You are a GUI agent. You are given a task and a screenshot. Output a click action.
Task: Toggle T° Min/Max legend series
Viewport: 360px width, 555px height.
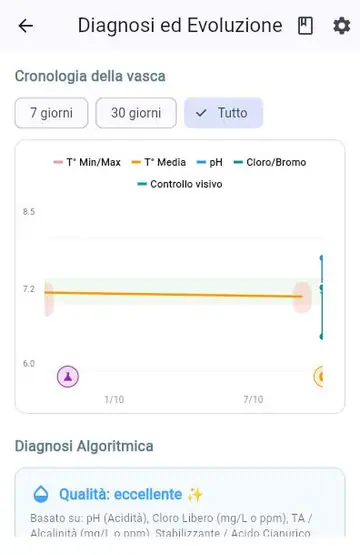pos(87,162)
